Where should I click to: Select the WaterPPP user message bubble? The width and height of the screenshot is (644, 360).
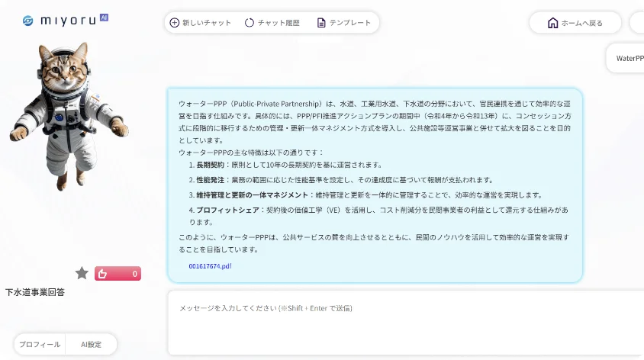[x=629, y=58]
